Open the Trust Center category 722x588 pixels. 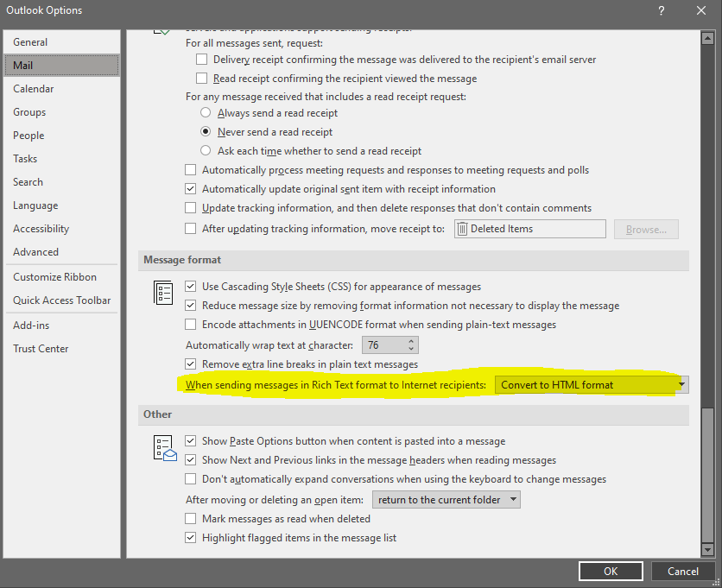click(x=61, y=349)
